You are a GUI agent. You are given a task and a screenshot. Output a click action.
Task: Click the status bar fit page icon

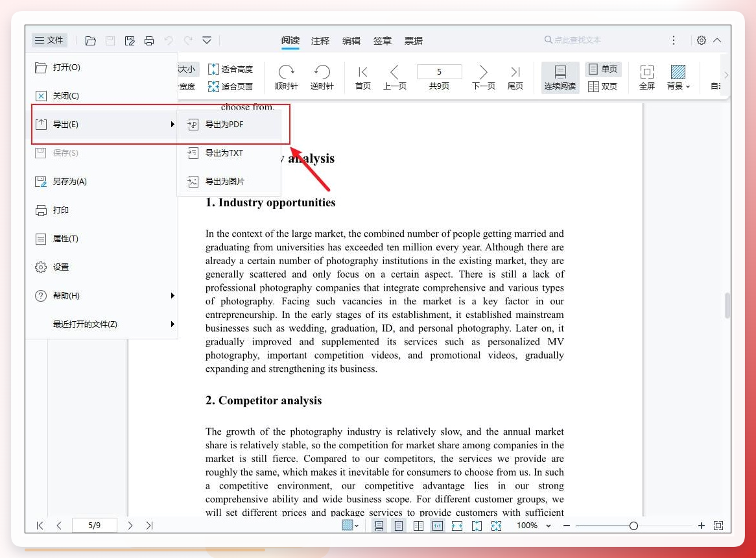496,526
